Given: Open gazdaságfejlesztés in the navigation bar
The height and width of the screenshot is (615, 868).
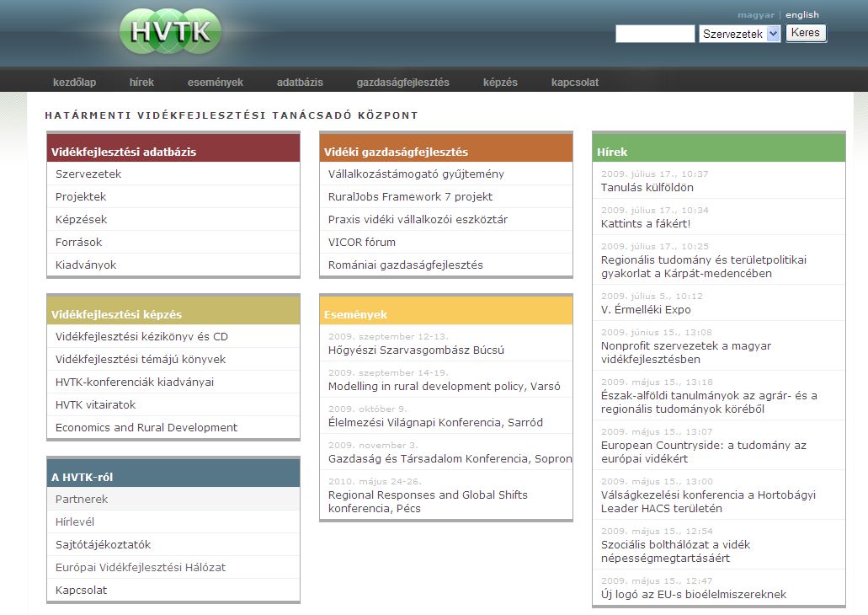Looking at the screenshot, I should pos(403,82).
